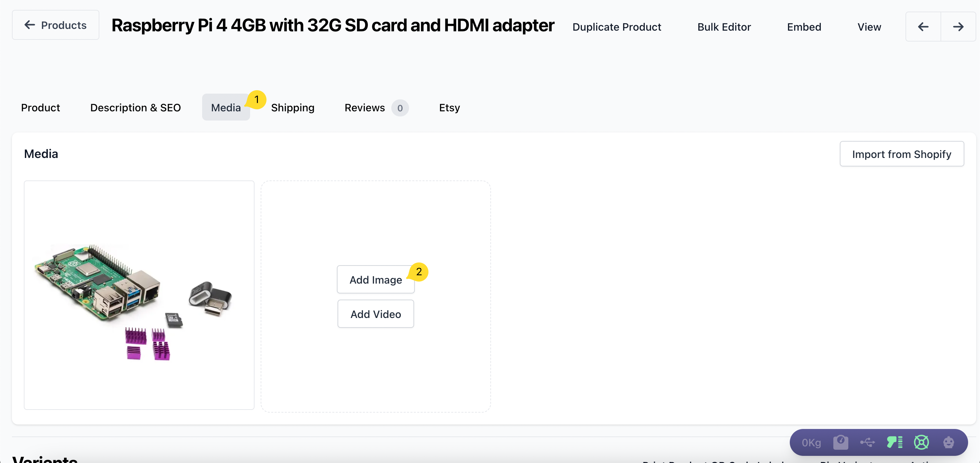Switch to Description & SEO tab
This screenshot has height=463, width=980.
[135, 107]
